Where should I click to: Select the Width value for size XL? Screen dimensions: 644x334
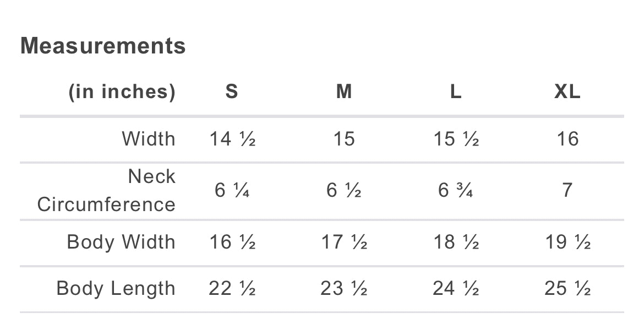(x=567, y=139)
